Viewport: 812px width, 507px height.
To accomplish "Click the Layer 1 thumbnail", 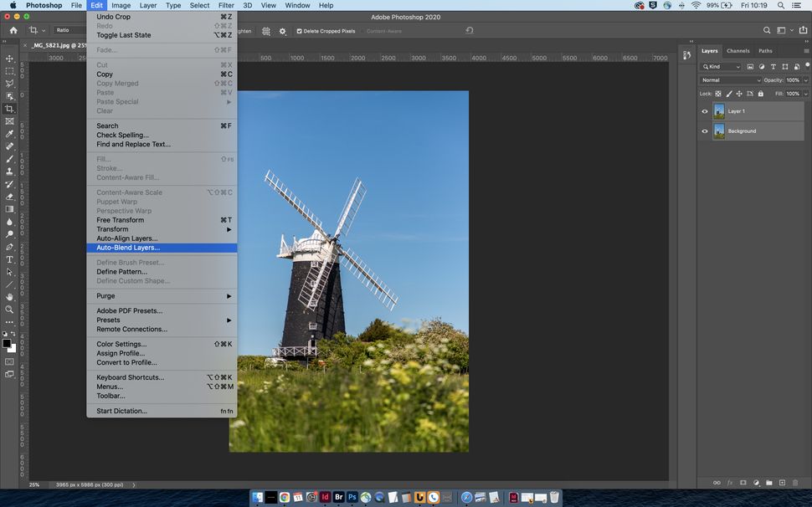I will [x=720, y=110].
